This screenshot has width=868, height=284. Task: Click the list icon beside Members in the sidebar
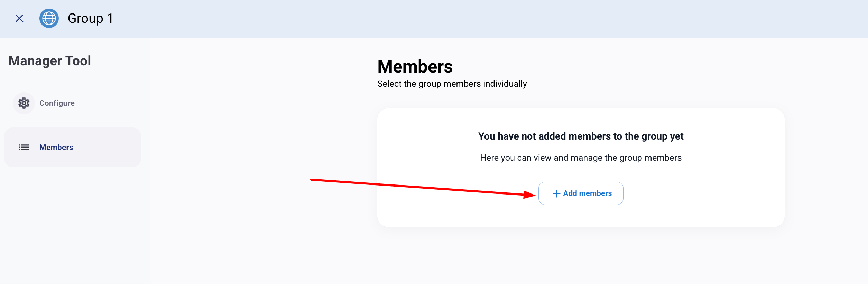pyautogui.click(x=24, y=148)
